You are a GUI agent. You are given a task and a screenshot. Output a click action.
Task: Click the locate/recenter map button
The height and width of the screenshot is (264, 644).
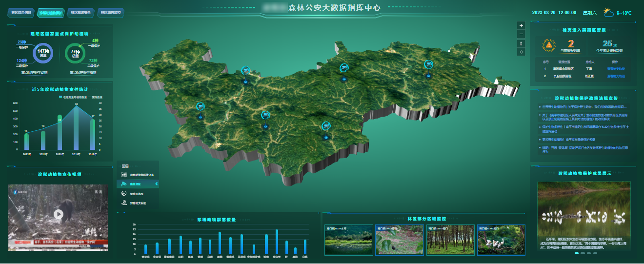pos(521,52)
